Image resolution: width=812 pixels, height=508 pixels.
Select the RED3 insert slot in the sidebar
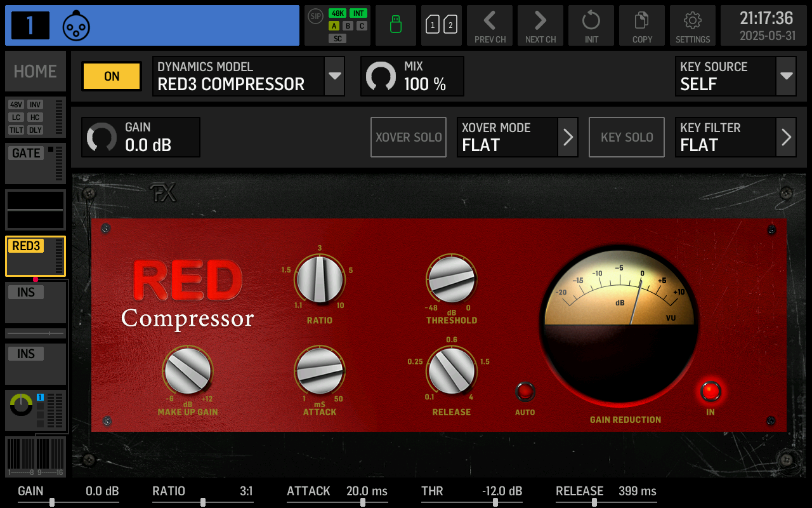click(35, 256)
